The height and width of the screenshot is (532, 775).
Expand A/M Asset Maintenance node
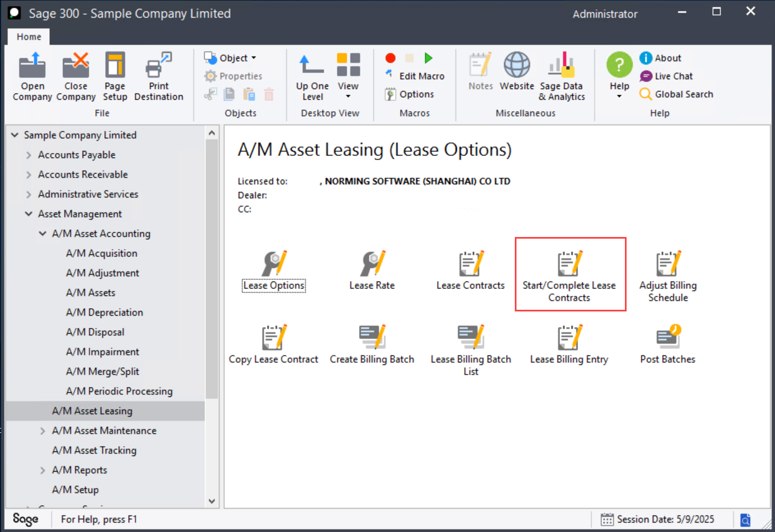click(x=43, y=431)
